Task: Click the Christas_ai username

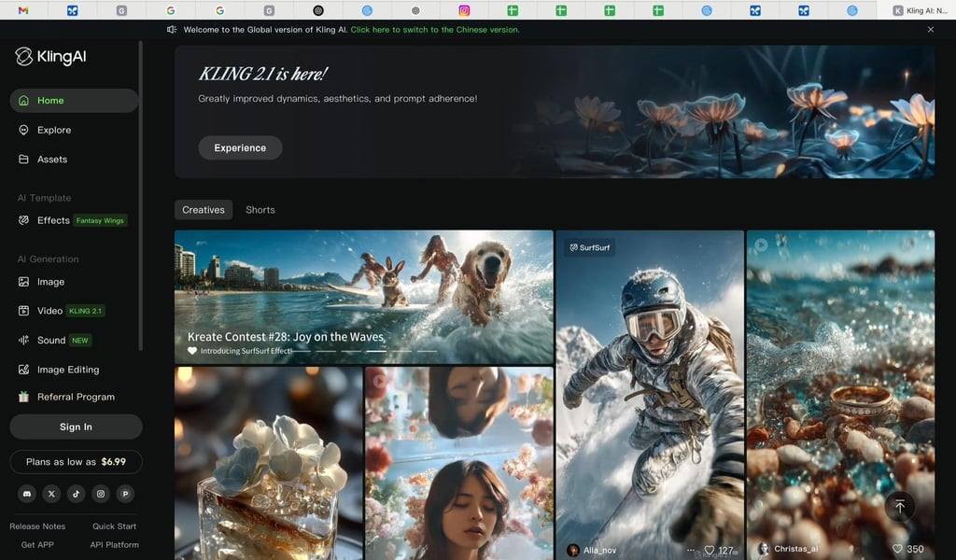Action: [796, 549]
